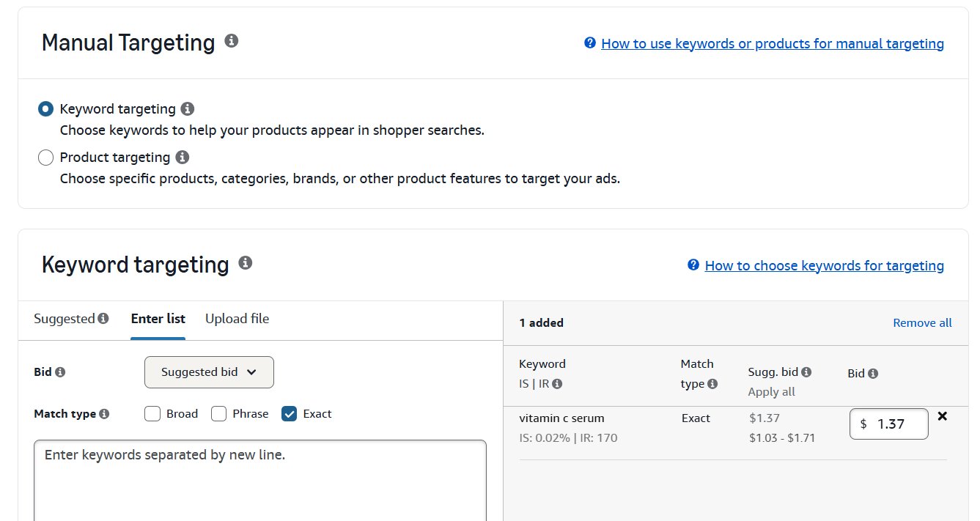Switch to the Suggested tab
This screenshot has height=521, width=980.
pos(65,318)
